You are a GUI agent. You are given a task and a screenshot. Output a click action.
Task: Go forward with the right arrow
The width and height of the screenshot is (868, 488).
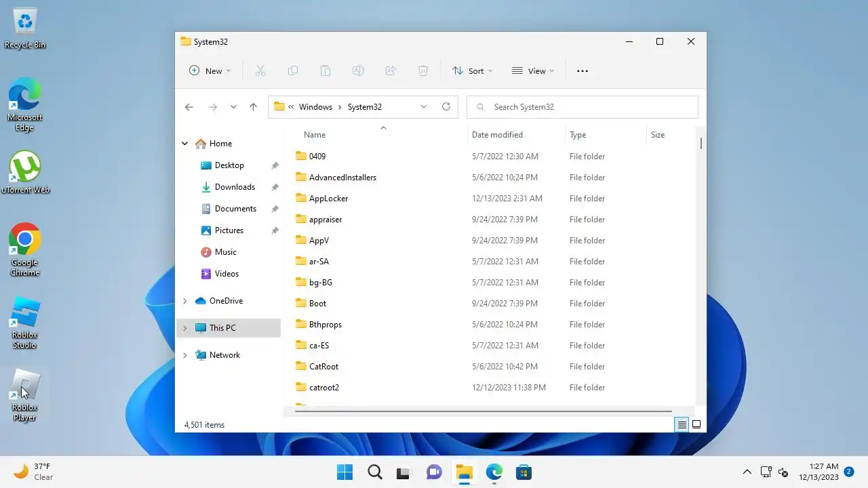point(213,107)
